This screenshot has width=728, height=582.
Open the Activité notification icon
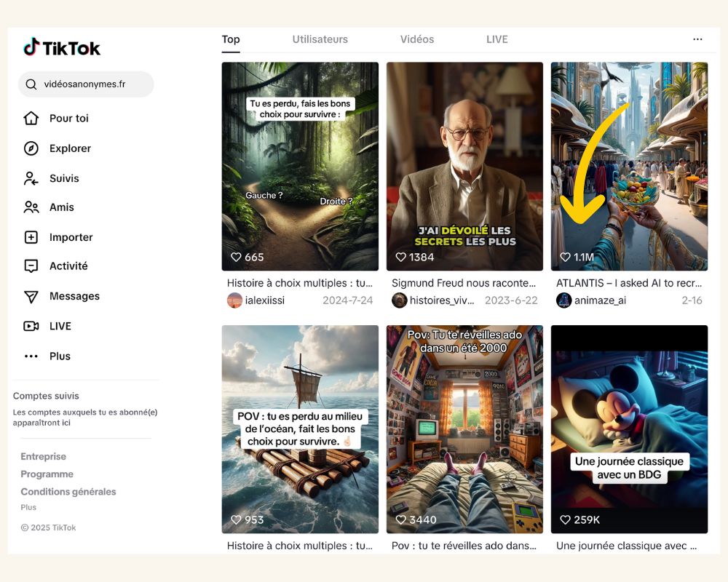point(31,266)
